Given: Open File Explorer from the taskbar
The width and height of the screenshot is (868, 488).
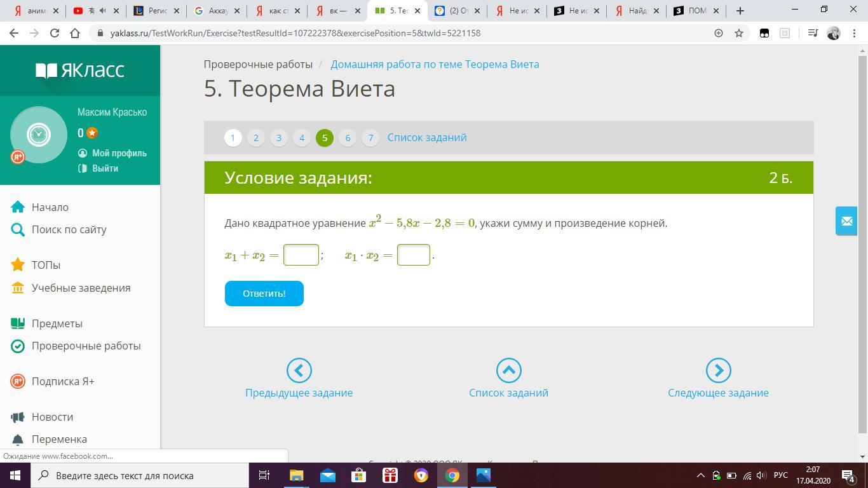Looking at the screenshot, I should tap(297, 475).
